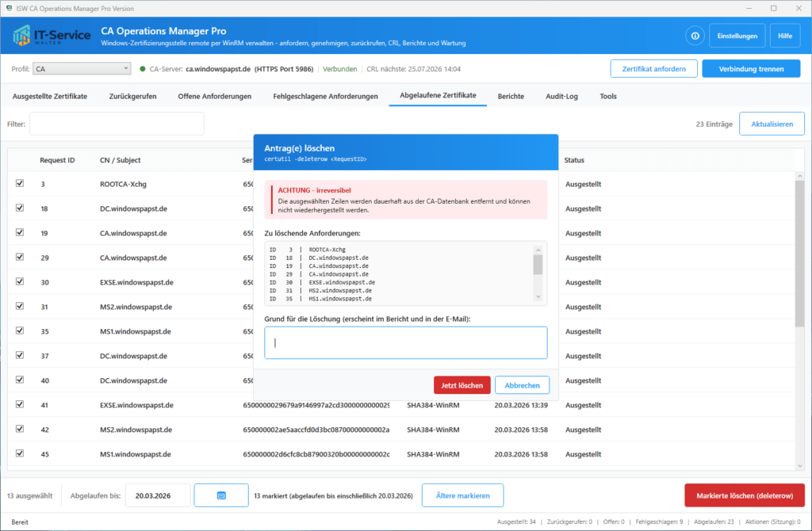
Task: Select the ROOTCA-Xchg subject cell
Action: click(x=123, y=184)
